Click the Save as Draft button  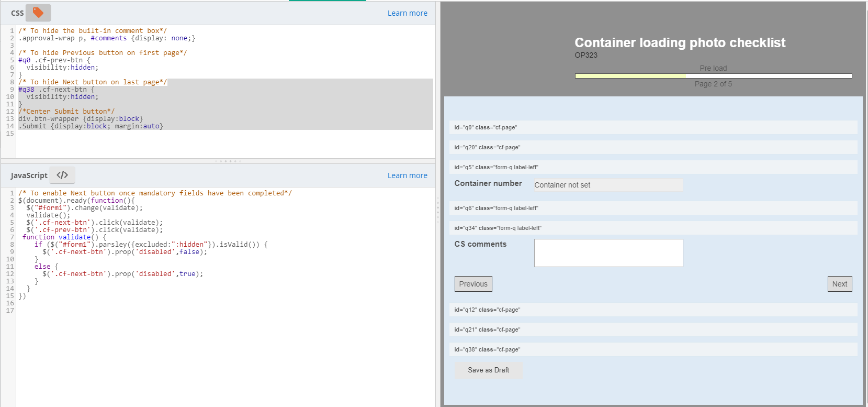click(x=488, y=370)
